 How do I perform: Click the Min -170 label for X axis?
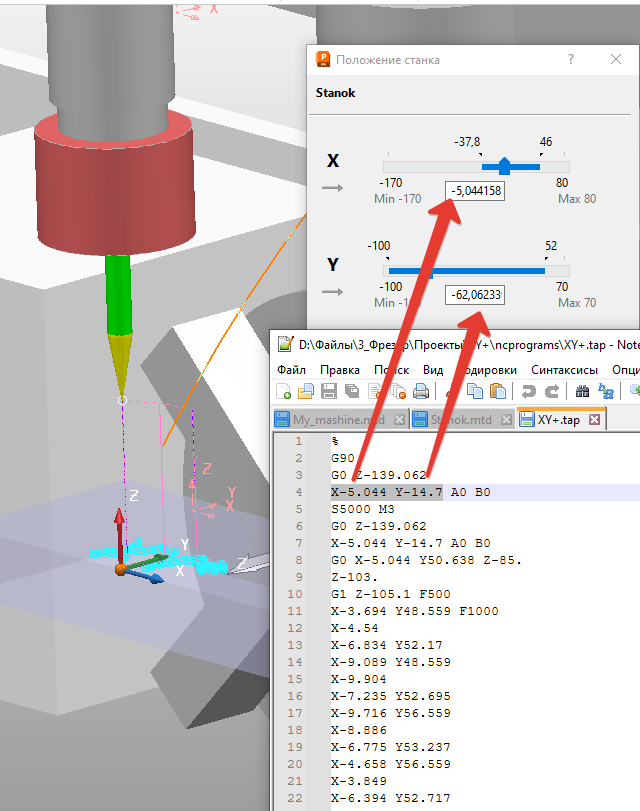(397, 199)
